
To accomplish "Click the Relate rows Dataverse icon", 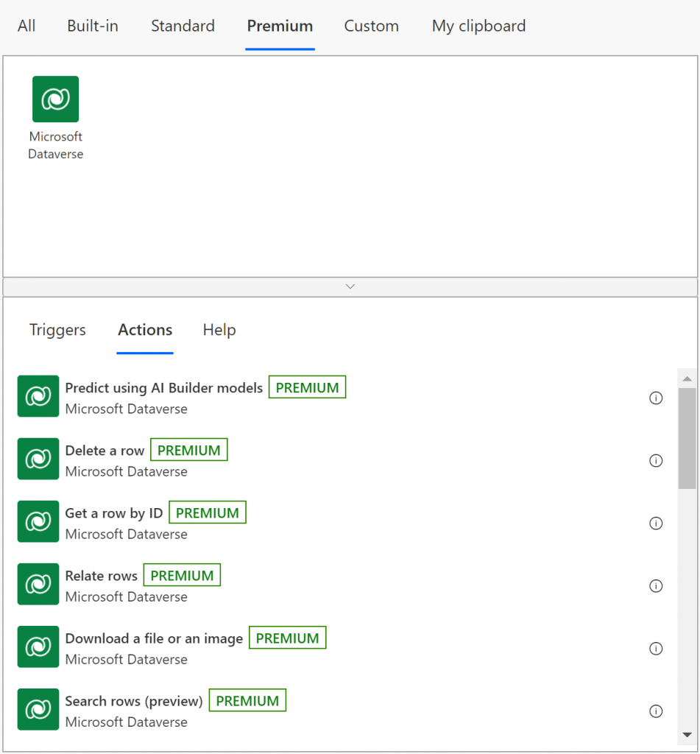I will click(38, 584).
